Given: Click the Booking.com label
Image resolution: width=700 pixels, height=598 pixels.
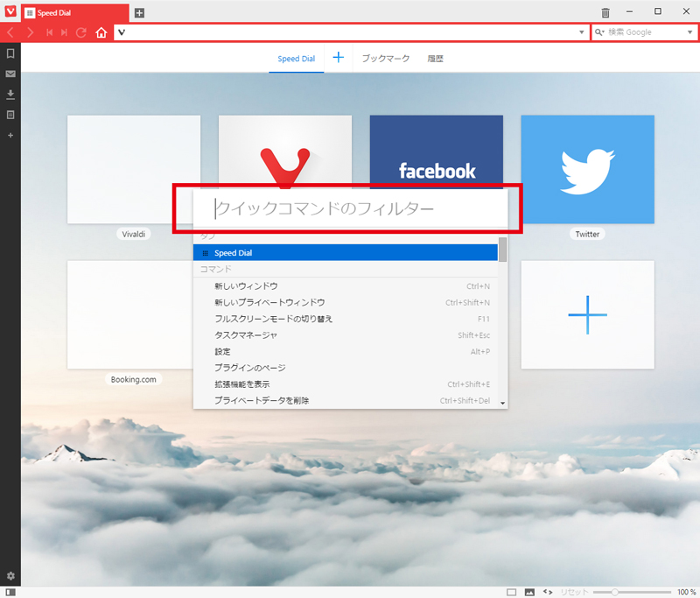Looking at the screenshot, I should point(134,379).
